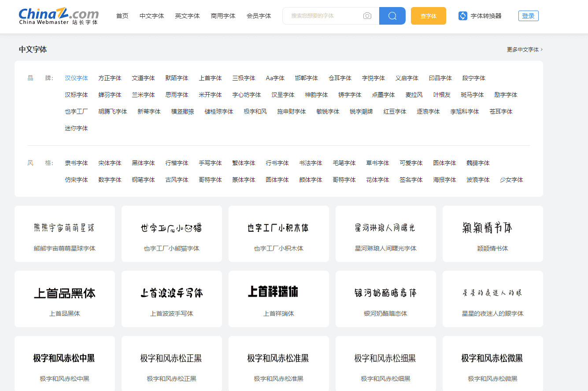Select the 也字工厂 brand filter
Screen dimensions: 588x391
(x=77, y=111)
